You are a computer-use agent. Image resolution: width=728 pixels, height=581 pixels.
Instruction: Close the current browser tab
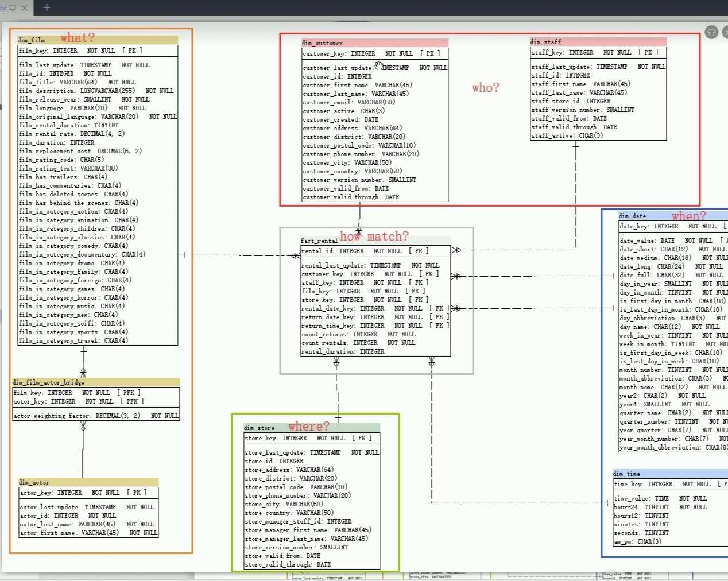[x=24, y=8]
